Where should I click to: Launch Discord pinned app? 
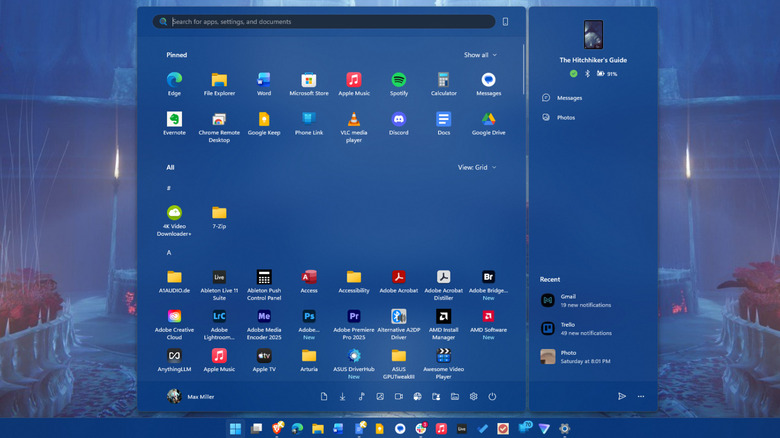[x=398, y=123]
